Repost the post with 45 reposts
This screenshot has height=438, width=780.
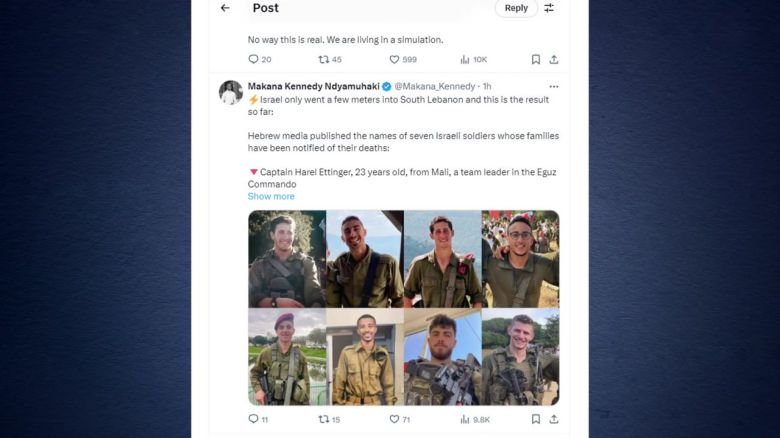324,60
